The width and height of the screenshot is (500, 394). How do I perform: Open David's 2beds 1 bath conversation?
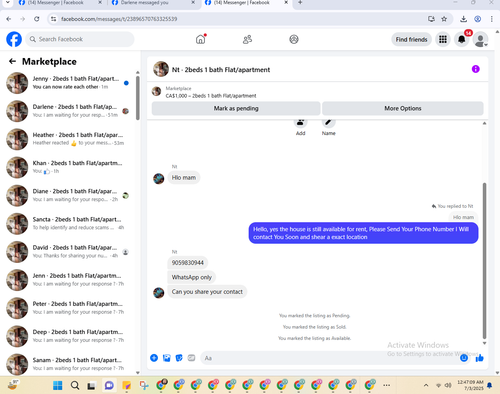pyautogui.click(x=68, y=252)
